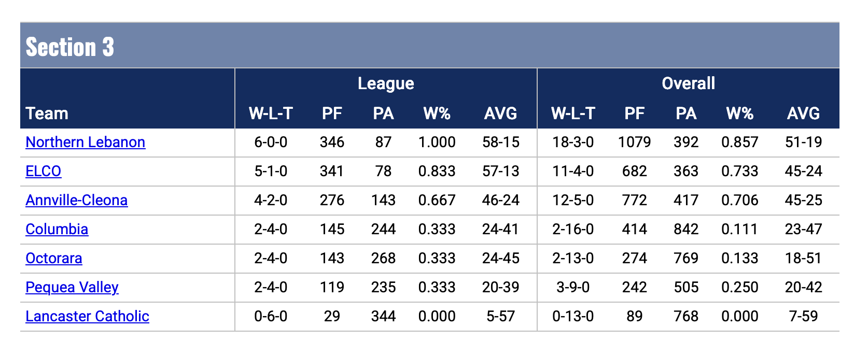Open the Northern Lebanon team link

(x=85, y=142)
